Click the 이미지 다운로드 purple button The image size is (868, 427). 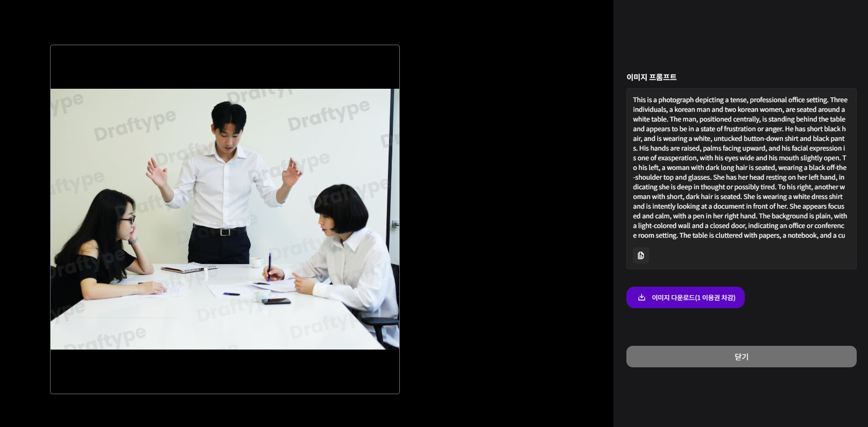pos(685,297)
